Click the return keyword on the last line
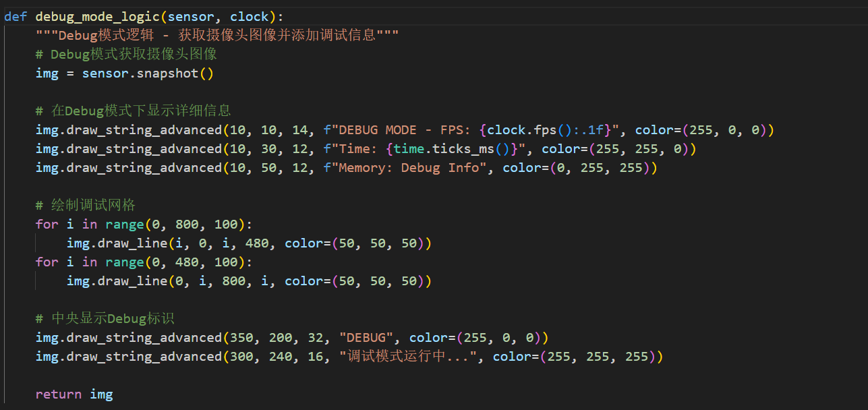 pos(59,394)
